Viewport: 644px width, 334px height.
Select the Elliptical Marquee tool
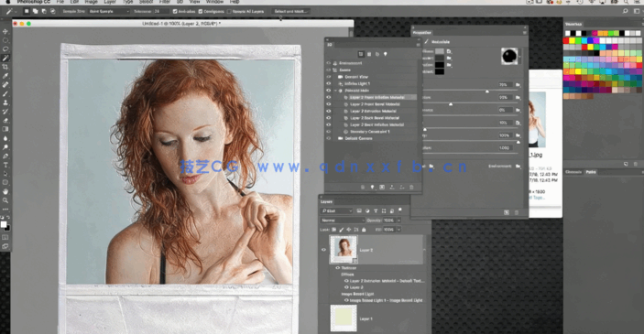click(5, 40)
